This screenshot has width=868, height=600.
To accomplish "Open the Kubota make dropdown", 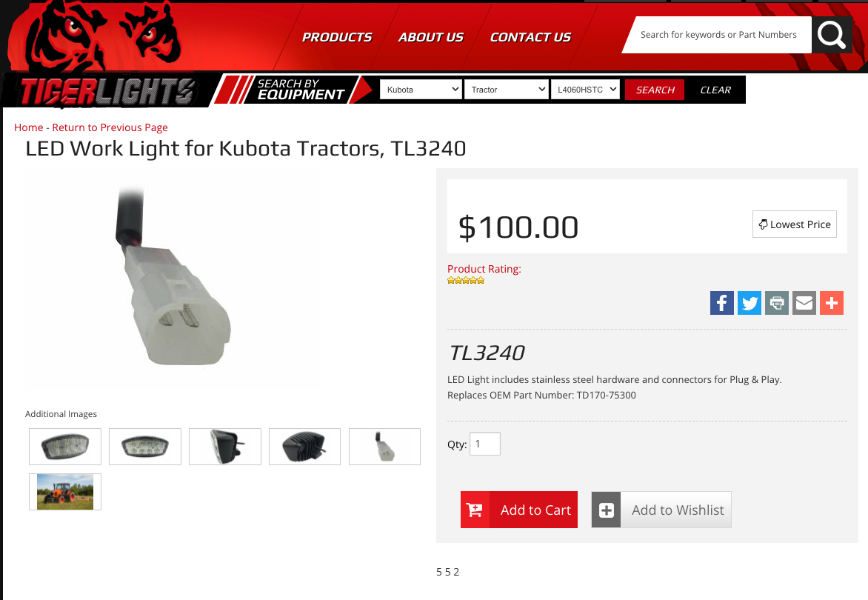I will (x=421, y=90).
